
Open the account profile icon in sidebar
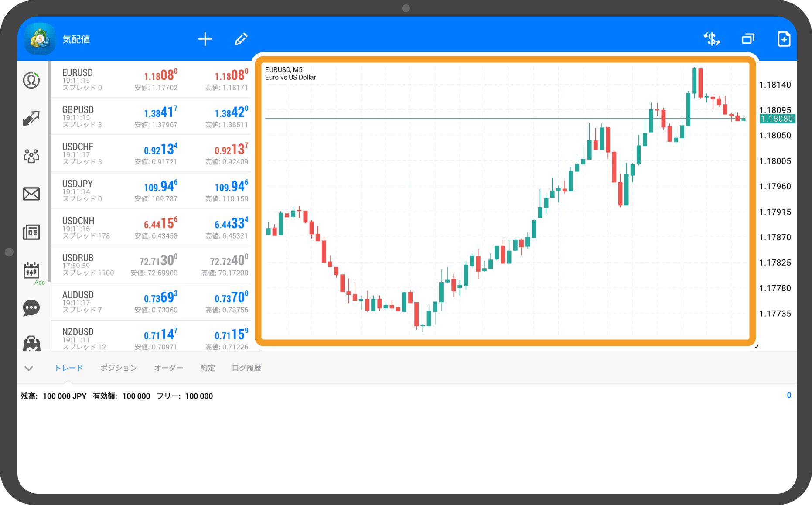pos(31,81)
